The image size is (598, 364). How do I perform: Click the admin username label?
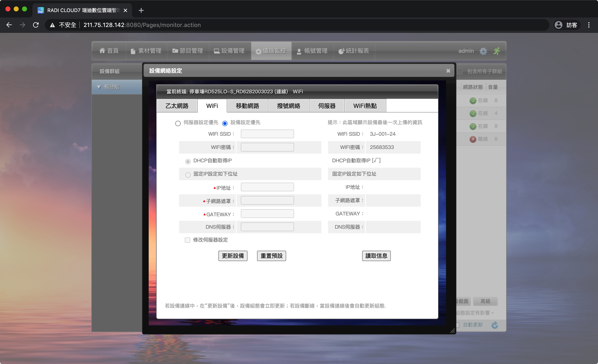point(466,51)
